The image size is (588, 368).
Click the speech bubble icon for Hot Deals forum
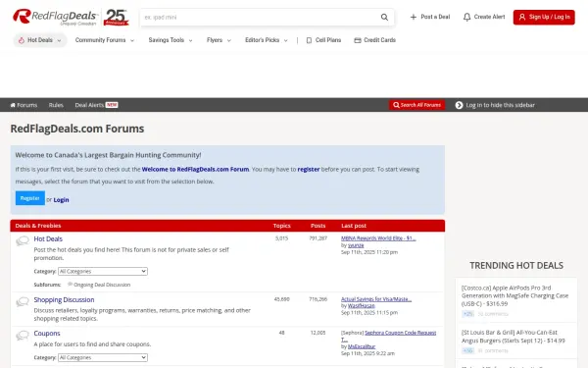click(x=23, y=240)
